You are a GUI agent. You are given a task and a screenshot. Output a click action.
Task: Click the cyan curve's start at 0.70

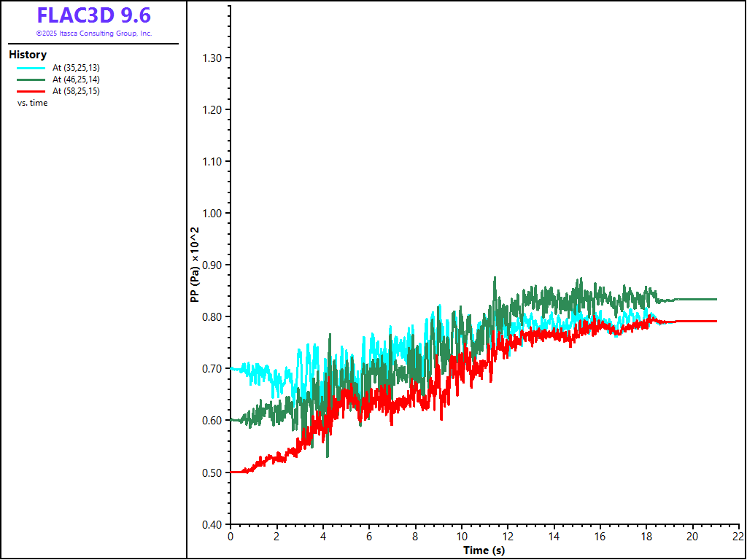click(233, 369)
